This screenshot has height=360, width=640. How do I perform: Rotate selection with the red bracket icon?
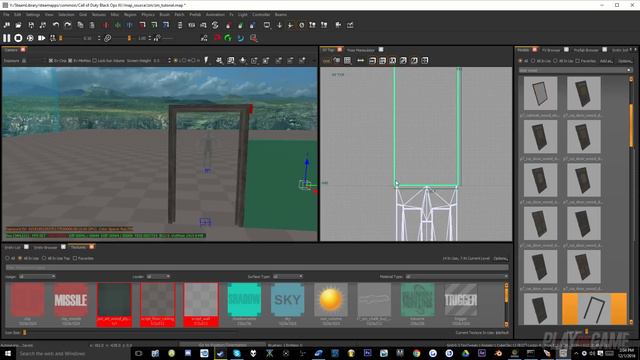click(142, 25)
